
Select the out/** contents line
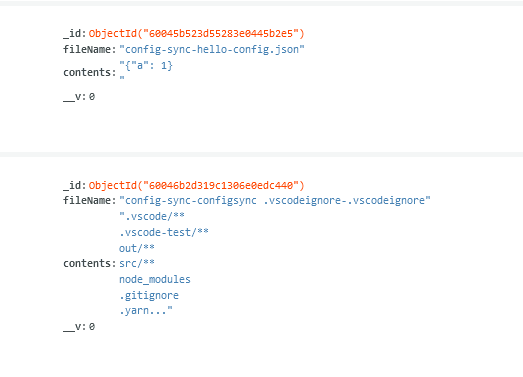[137, 248]
